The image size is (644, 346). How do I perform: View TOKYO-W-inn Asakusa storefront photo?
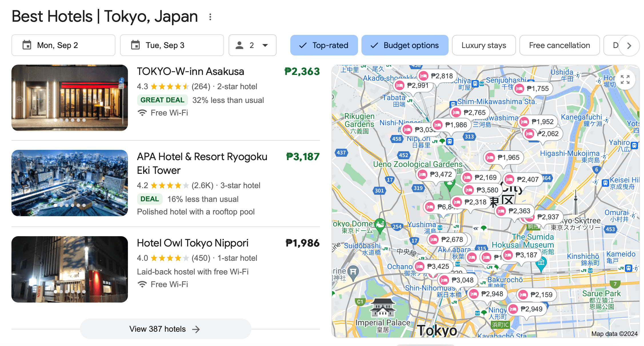pyautogui.click(x=70, y=98)
